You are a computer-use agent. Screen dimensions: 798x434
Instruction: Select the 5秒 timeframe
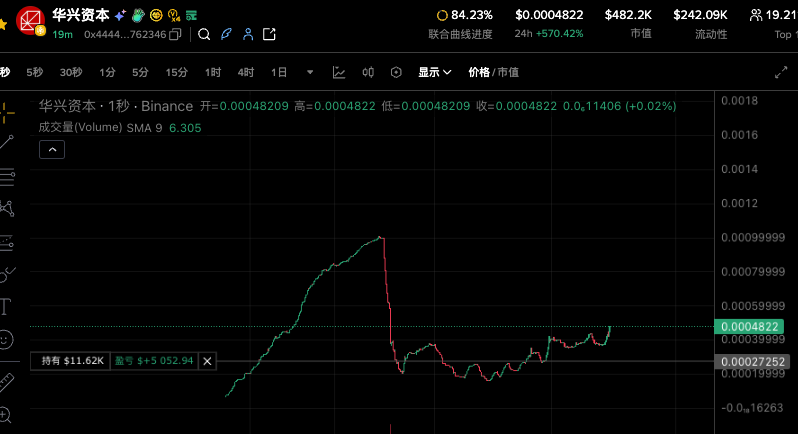pyautogui.click(x=35, y=72)
